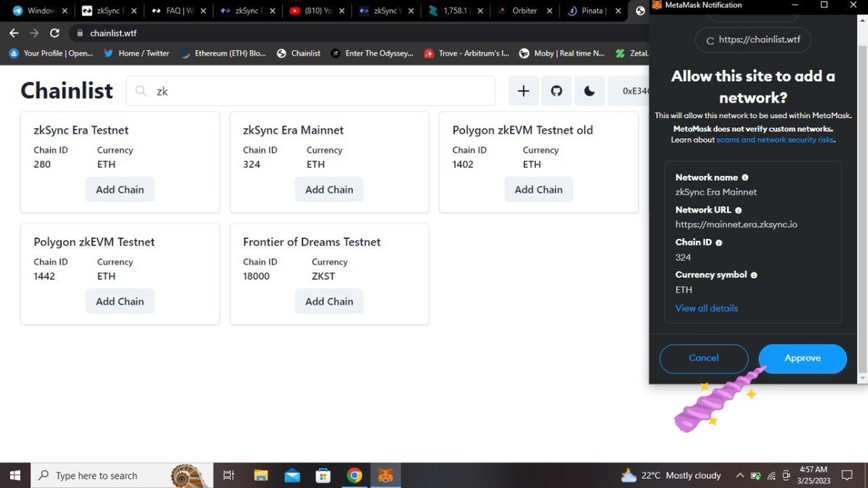
Task: Add Chain for zkSync Era Testnet
Action: click(x=120, y=190)
